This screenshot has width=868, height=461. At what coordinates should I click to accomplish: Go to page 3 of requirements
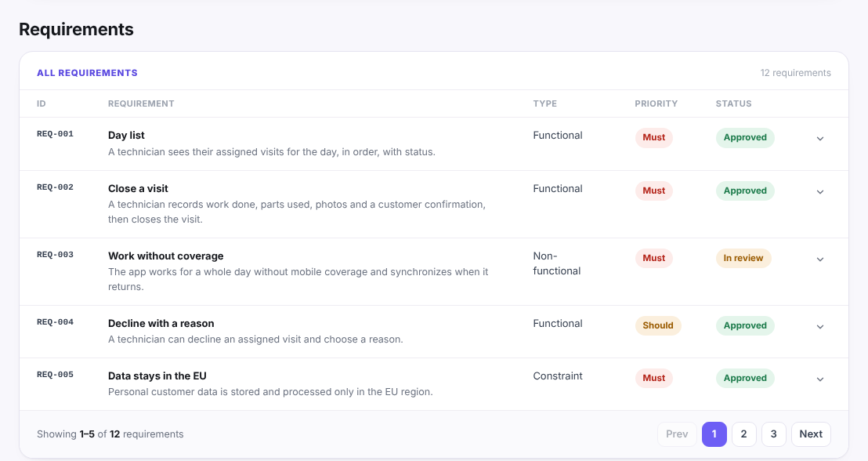coord(774,434)
